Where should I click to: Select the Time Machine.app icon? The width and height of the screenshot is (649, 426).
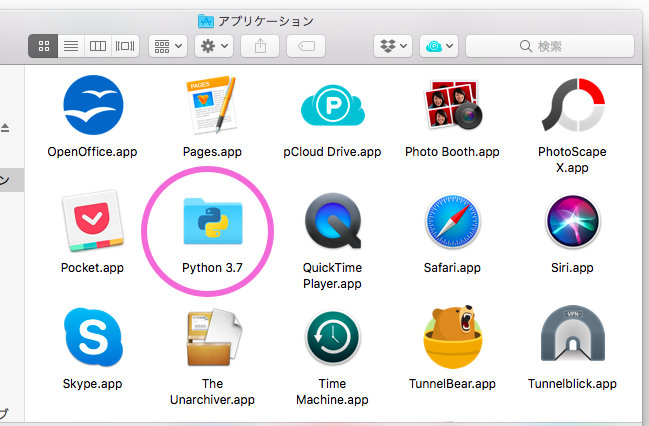pos(333,337)
